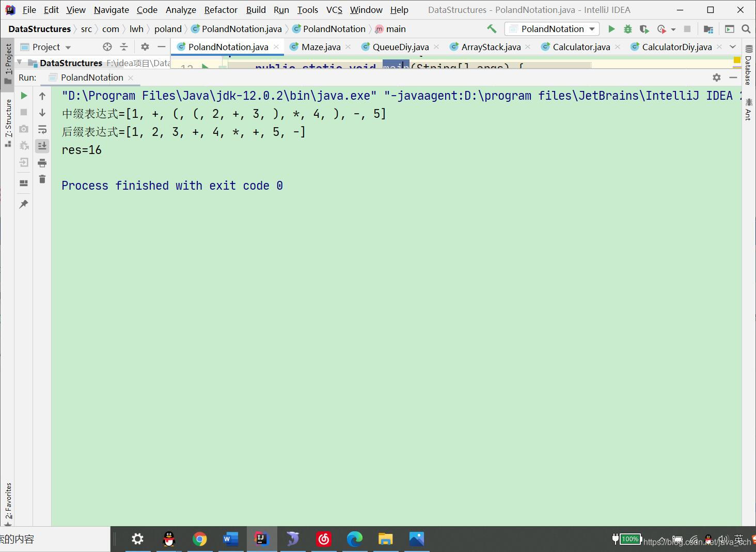This screenshot has width=756, height=552.
Task: Click the exit icon in Run panel
Action: (x=24, y=162)
